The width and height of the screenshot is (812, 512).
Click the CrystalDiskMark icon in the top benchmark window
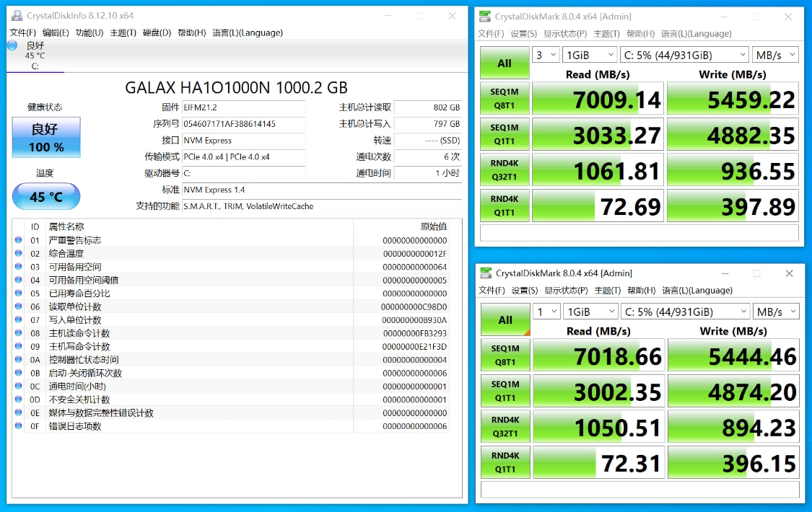coord(486,16)
